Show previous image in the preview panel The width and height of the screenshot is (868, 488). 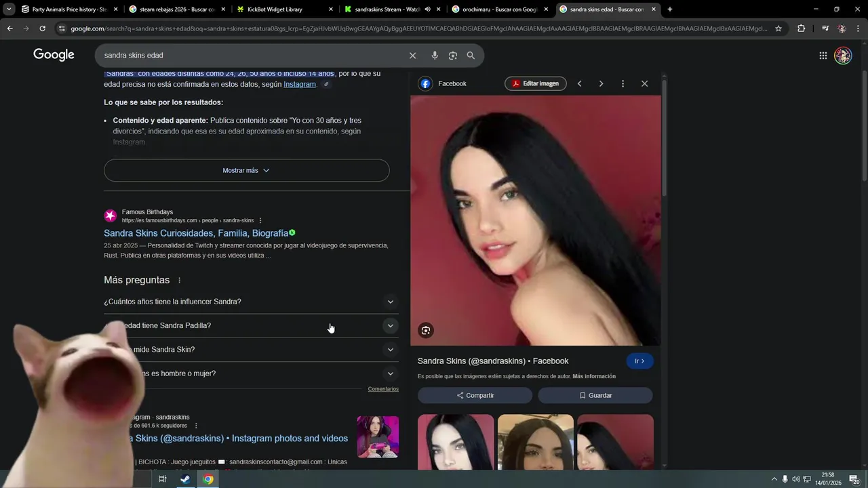579,83
